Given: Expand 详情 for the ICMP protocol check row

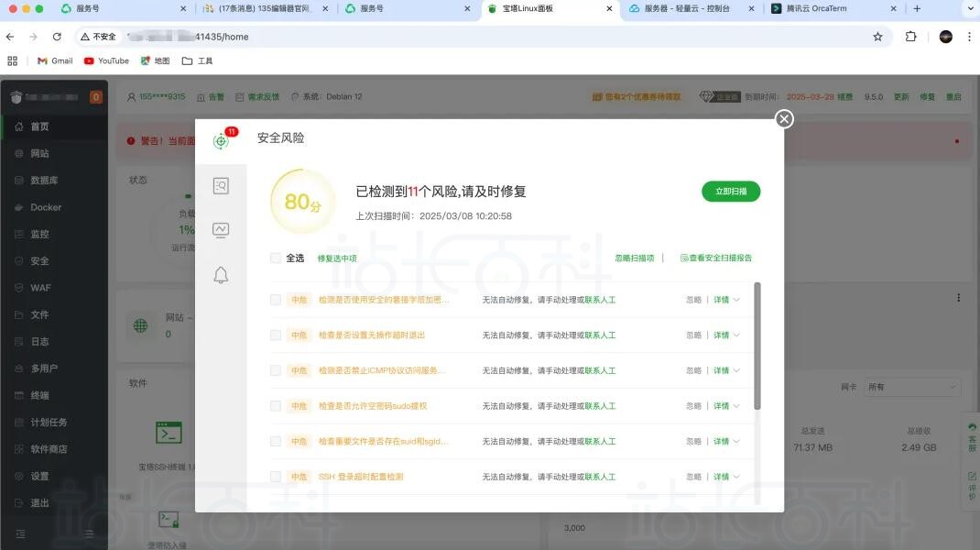Looking at the screenshot, I should [726, 370].
